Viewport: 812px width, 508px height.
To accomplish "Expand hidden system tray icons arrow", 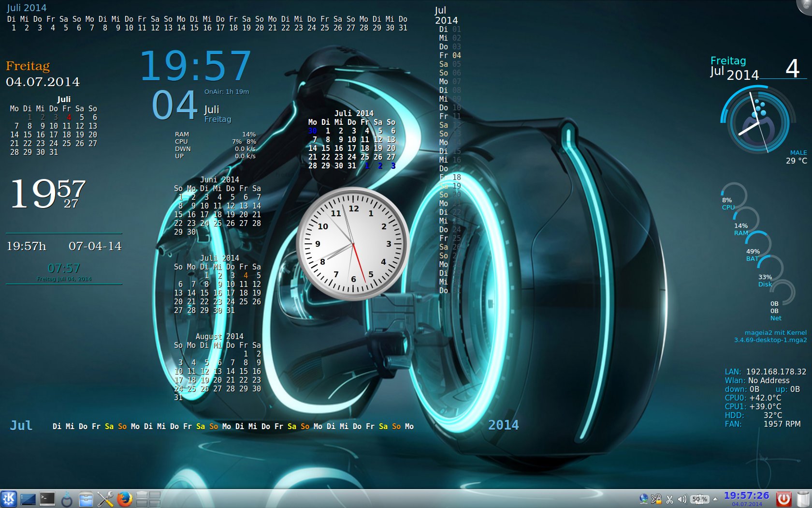I will point(715,499).
